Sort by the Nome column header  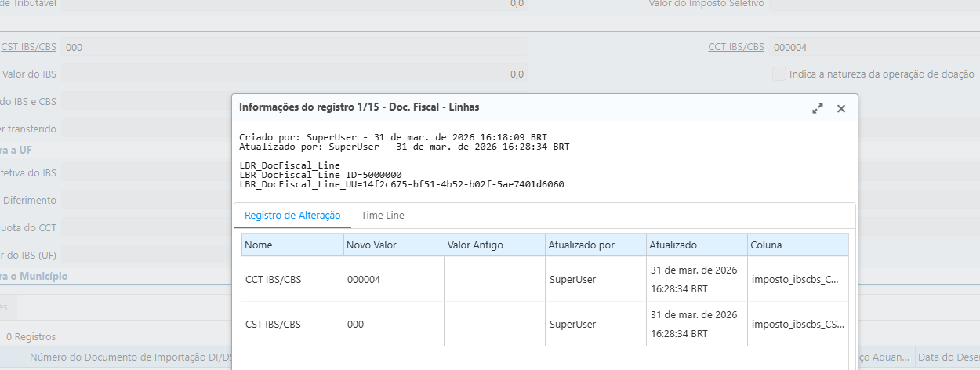point(292,245)
